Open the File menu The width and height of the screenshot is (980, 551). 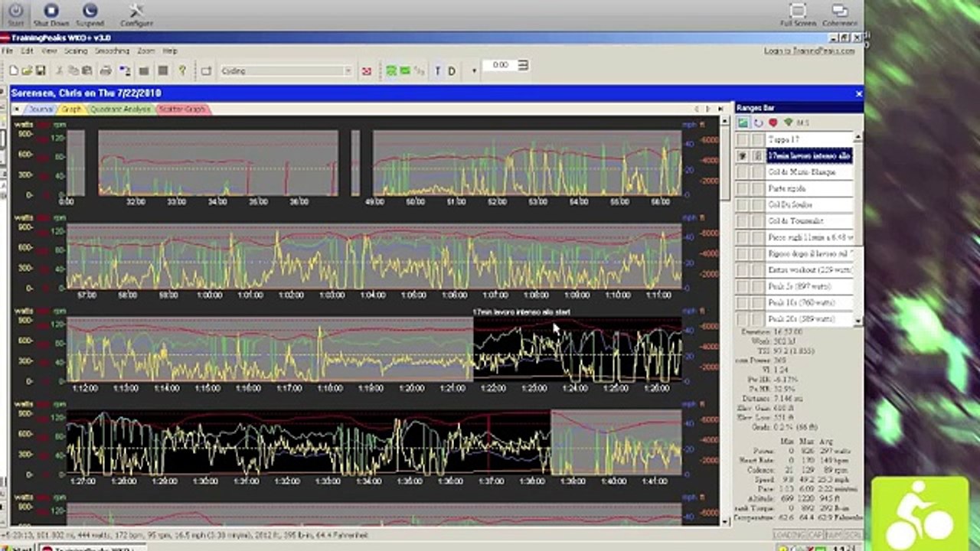[8, 51]
